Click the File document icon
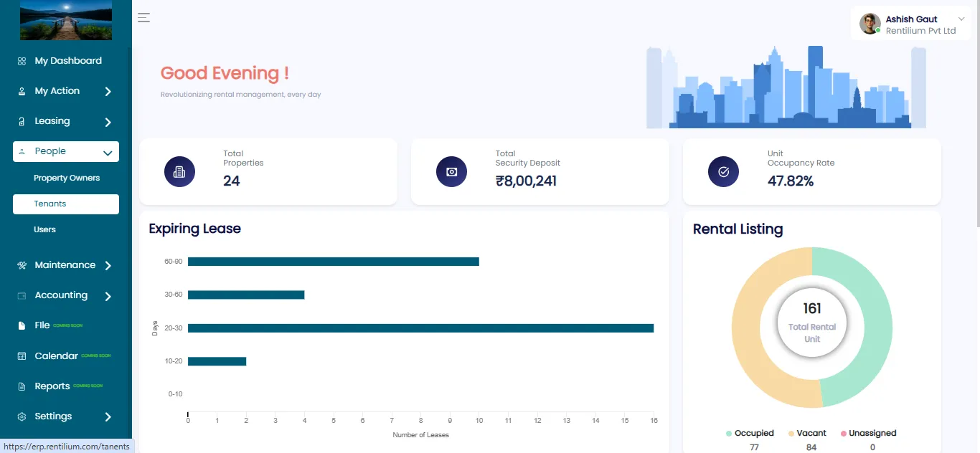The width and height of the screenshot is (980, 453). point(22,326)
